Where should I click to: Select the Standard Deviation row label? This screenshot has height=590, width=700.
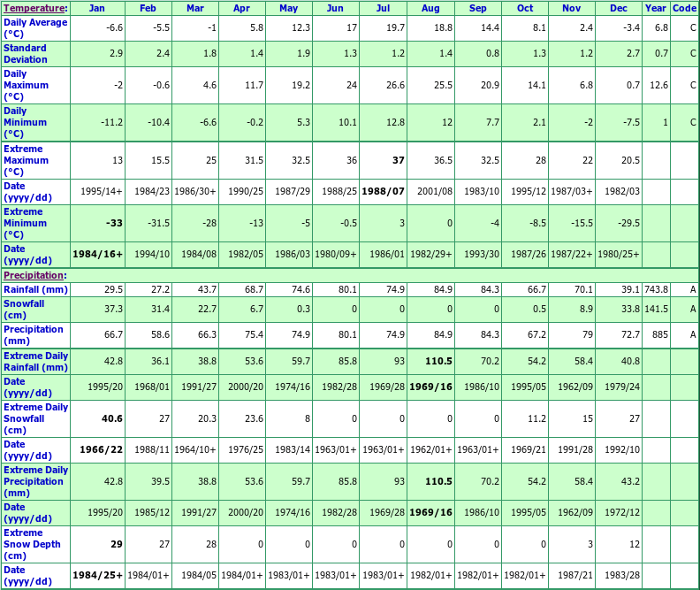tap(26, 54)
